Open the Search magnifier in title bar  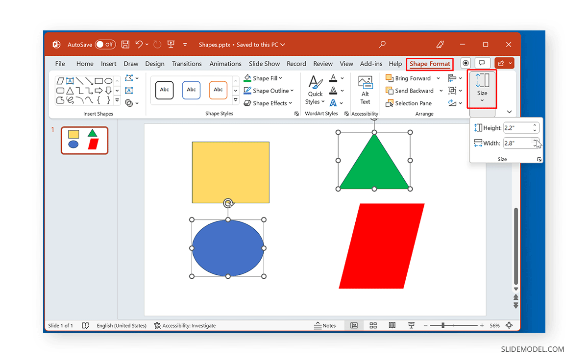[x=382, y=45]
